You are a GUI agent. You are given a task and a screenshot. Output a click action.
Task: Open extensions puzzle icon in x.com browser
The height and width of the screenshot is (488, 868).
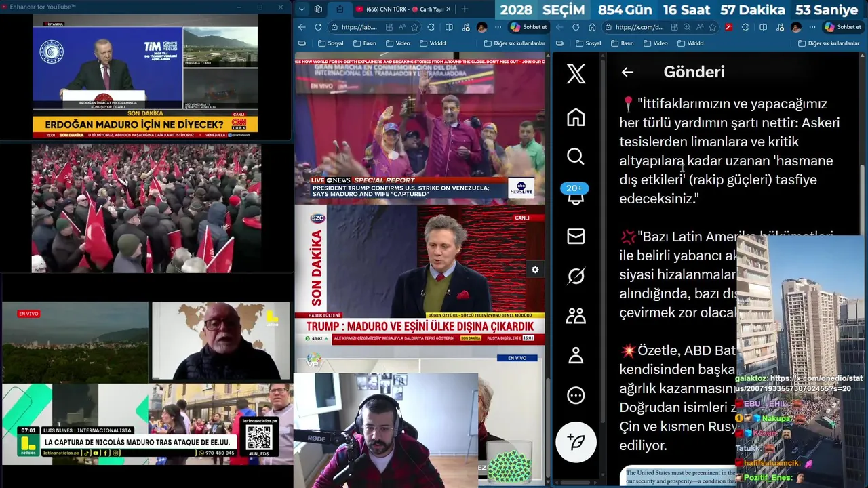(x=745, y=27)
